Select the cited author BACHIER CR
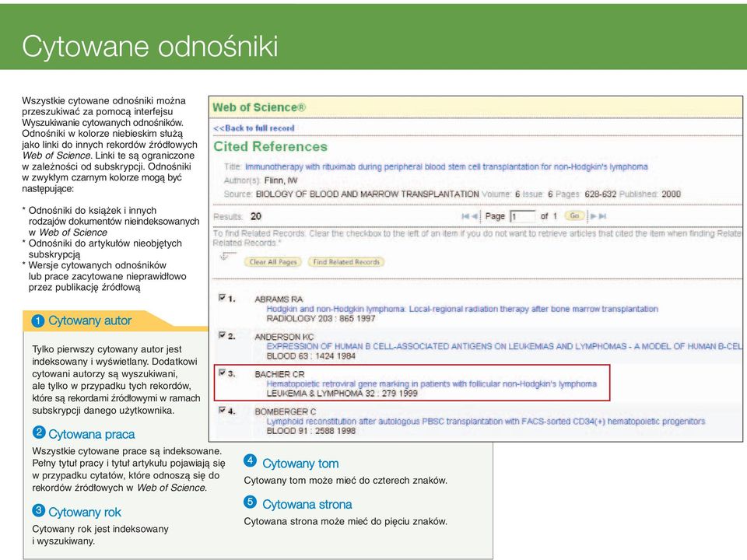The width and height of the screenshot is (747, 560). click(279, 374)
